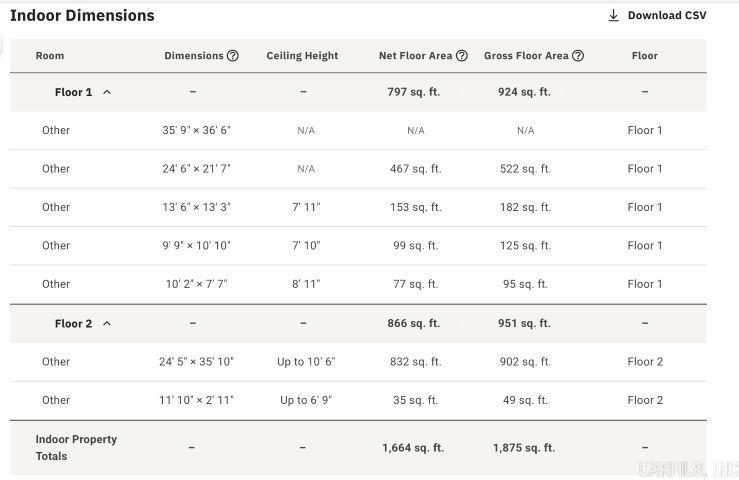Click the 125 sq. ft. gross area cell
The image size is (739, 480).
point(525,246)
